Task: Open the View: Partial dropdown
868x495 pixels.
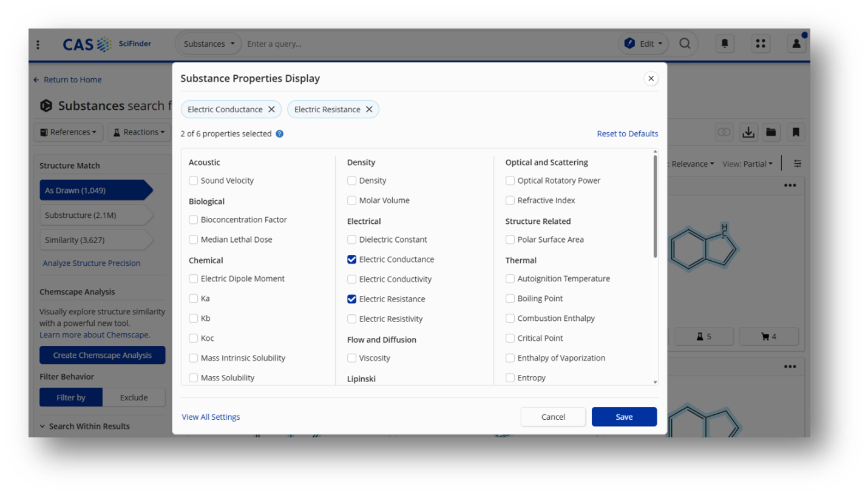Action: coord(748,164)
